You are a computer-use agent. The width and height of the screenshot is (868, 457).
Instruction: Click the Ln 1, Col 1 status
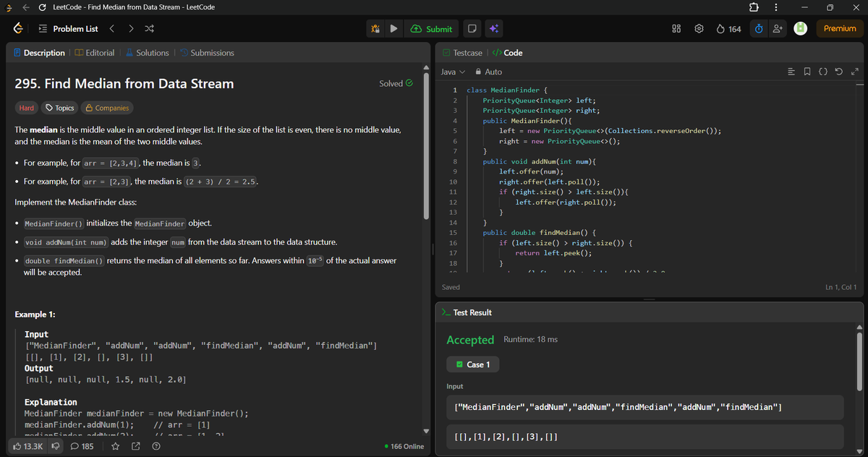[x=841, y=287]
